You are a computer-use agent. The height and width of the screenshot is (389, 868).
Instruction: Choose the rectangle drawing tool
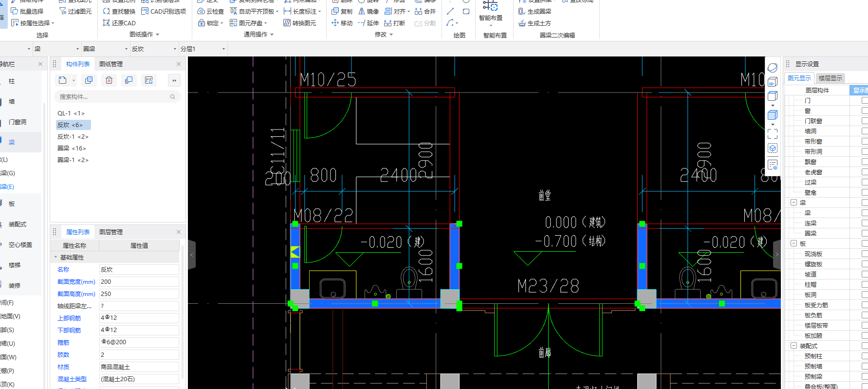[466, 11]
